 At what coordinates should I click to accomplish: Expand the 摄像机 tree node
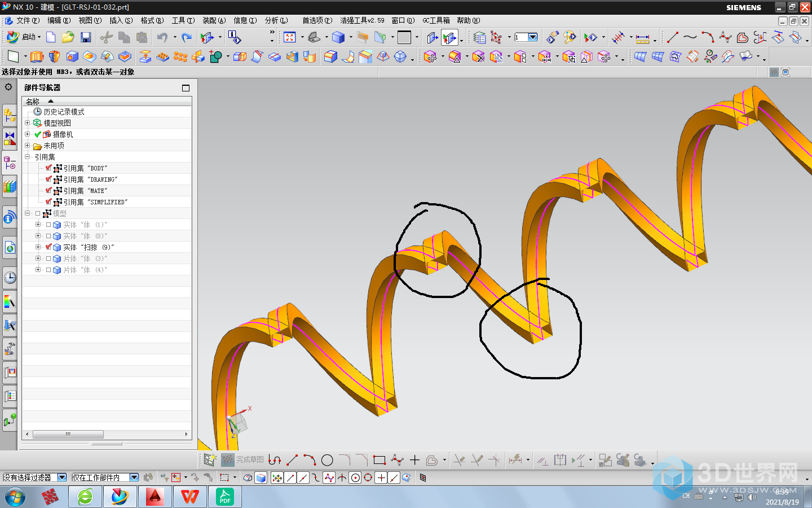(27, 134)
